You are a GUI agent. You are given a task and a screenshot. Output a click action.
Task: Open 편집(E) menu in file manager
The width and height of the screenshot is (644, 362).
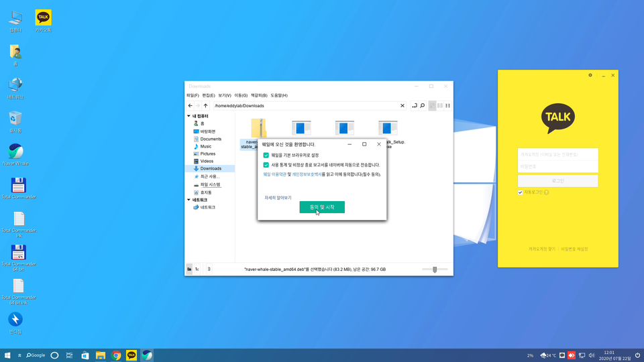coord(208,95)
